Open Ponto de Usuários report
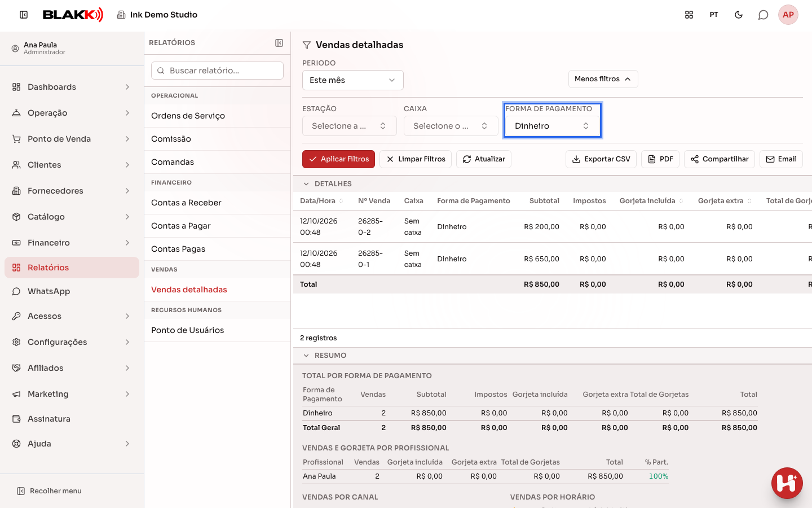The width and height of the screenshot is (812, 508). (217, 330)
